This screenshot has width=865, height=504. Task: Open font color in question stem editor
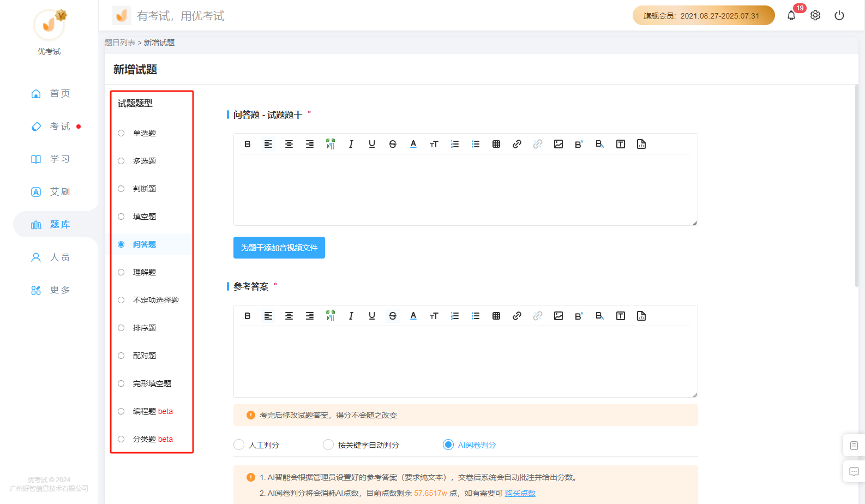pyautogui.click(x=413, y=144)
